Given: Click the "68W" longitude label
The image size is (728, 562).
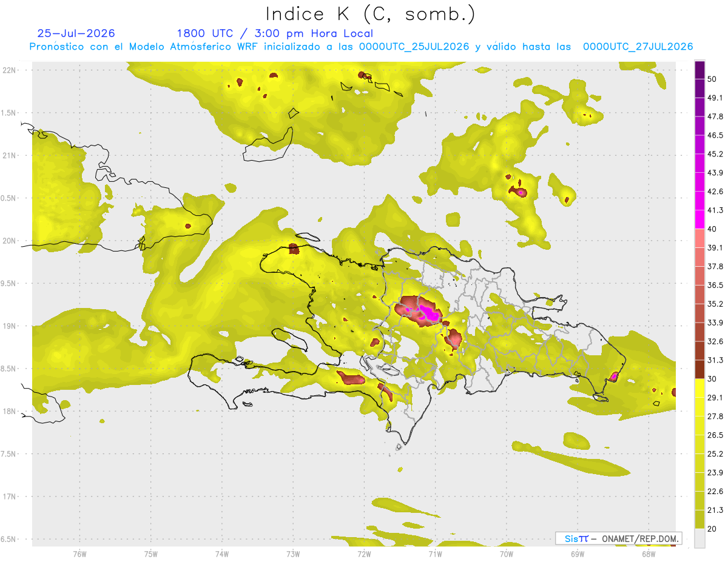Looking at the screenshot, I should [648, 554].
